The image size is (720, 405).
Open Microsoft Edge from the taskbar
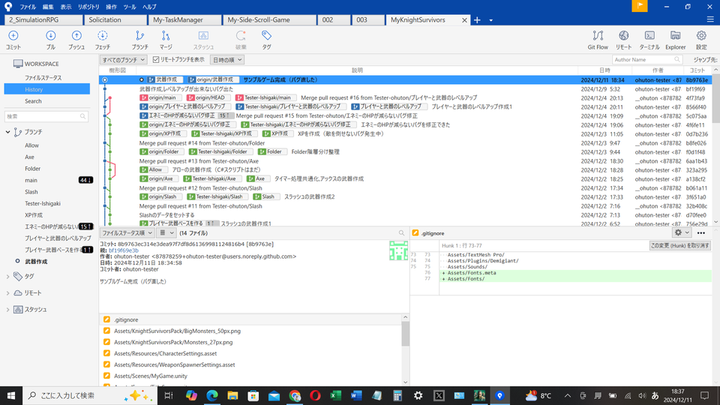pos(212,395)
